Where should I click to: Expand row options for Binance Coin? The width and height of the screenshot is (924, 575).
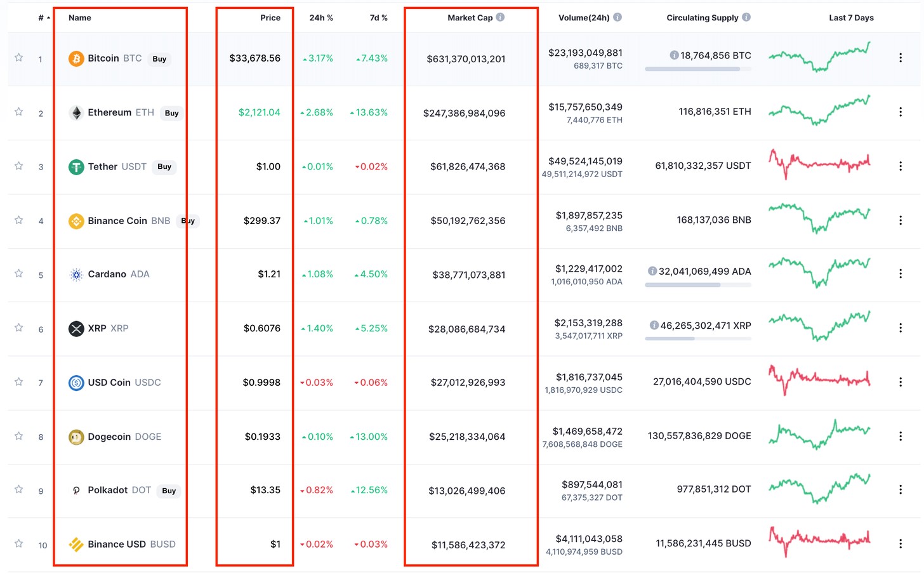900,220
